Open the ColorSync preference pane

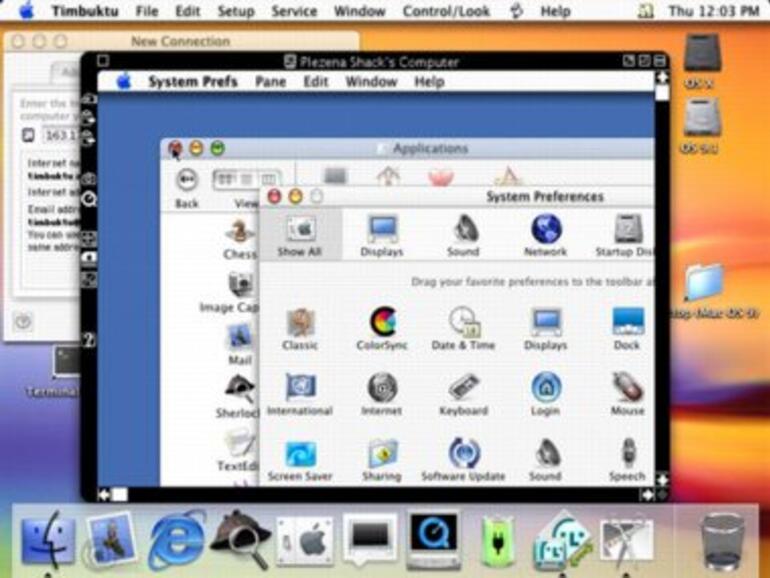point(382,328)
